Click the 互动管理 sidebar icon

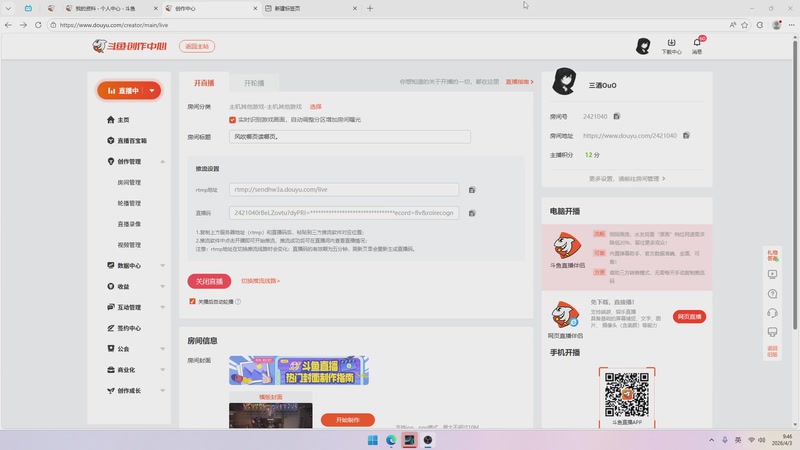[x=111, y=307]
